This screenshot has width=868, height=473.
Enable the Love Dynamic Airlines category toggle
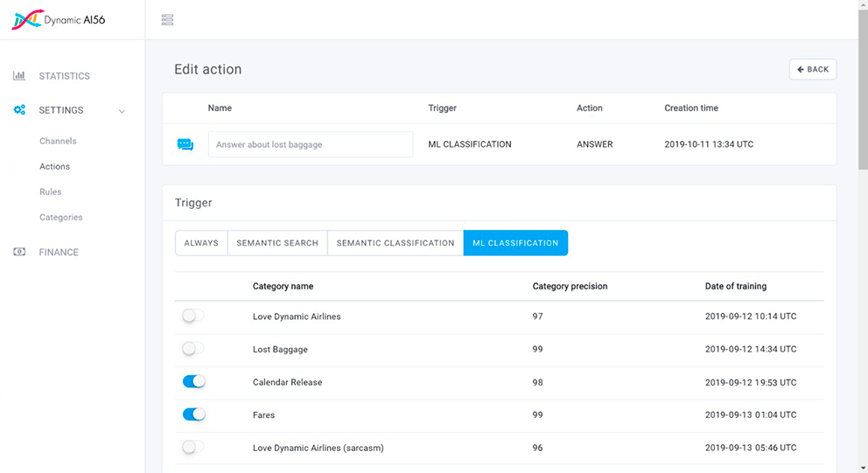pyautogui.click(x=193, y=316)
